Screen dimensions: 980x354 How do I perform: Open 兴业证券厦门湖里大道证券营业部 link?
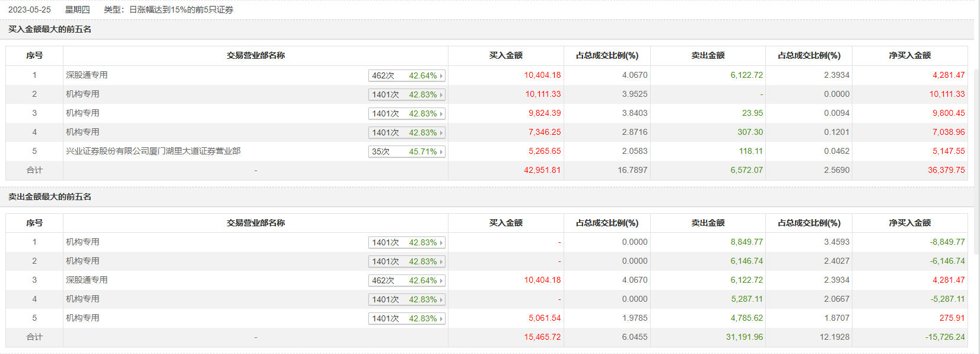153,151
